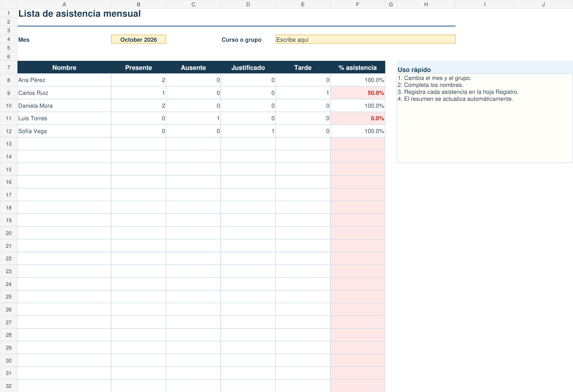The width and height of the screenshot is (573, 392).
Task: Select row 13 header
Action: point(9,144)
